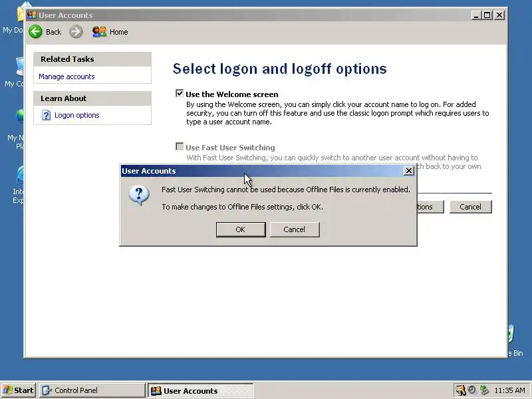
Task: Click the Start button Windows flag
Action: [x=7, y=390]
